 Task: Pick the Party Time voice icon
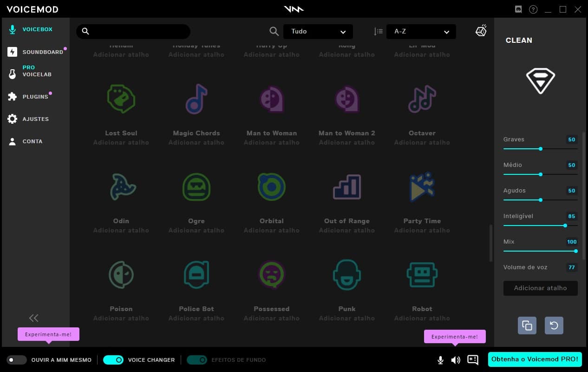point(422,187)
